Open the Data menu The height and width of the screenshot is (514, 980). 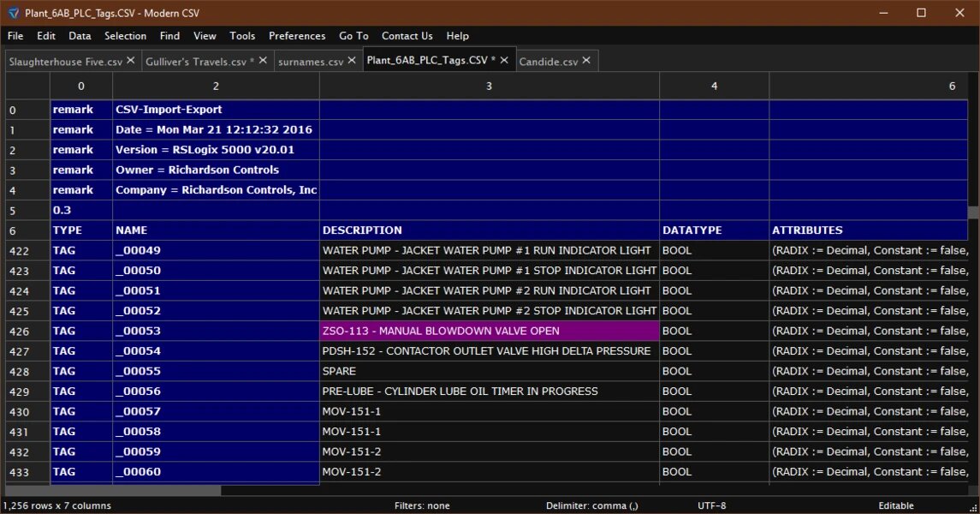pos(80,36)
